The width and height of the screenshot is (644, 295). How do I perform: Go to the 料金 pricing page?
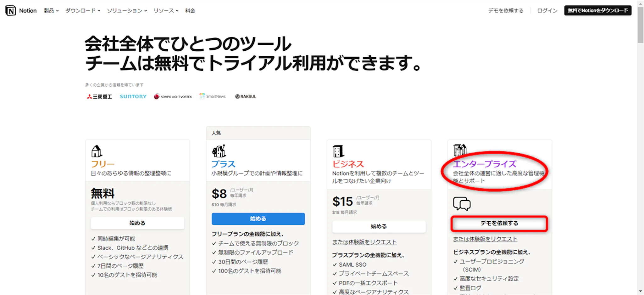190,11
